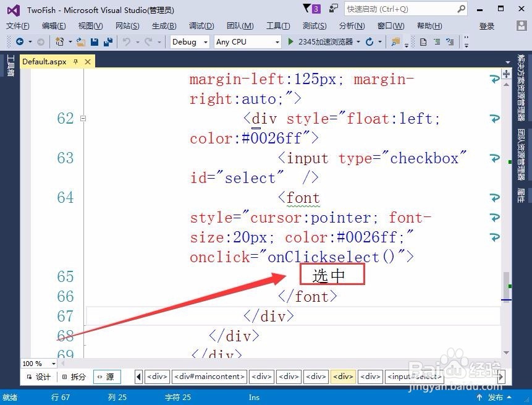The width and height of the screenshot is (532, 405).
Task: Click the scrollbar up arrow
Action: coord(506,84)
